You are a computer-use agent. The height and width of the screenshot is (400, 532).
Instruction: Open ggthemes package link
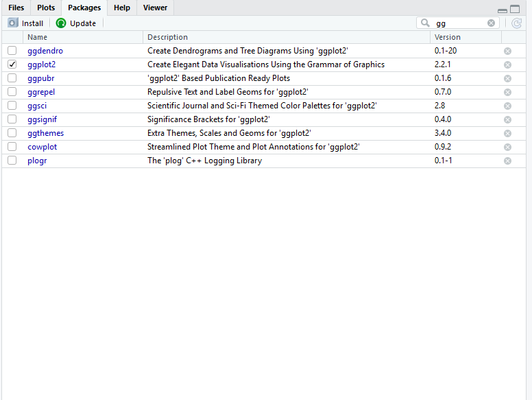click(x=45, y=133)
